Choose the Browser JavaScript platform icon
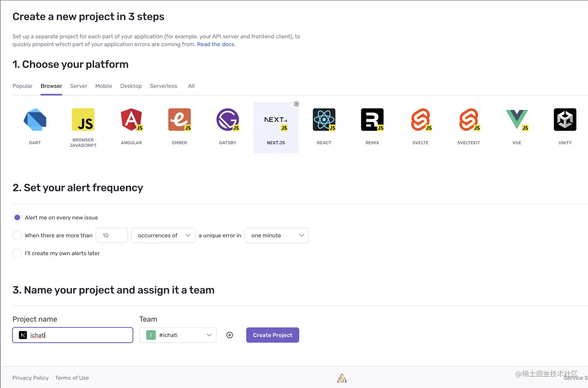Image resolution: width=588 pixels, height=388 pixels. [83, 120]
